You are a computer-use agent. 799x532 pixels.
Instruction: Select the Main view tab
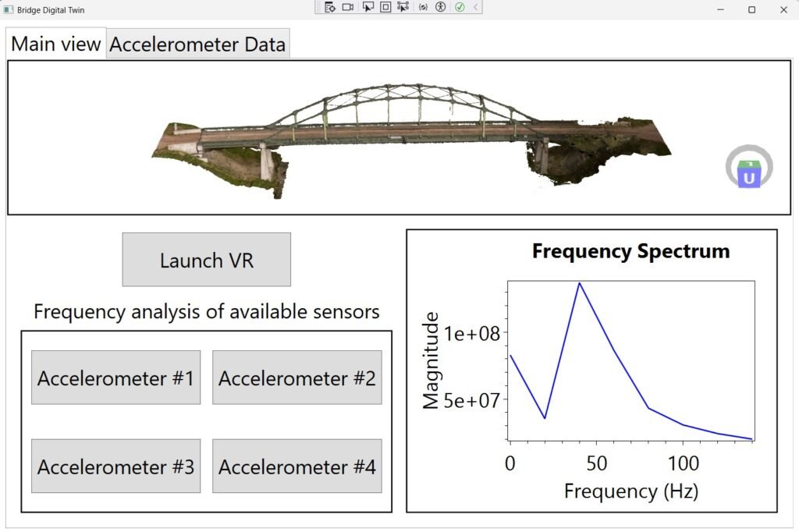point(56,44)
